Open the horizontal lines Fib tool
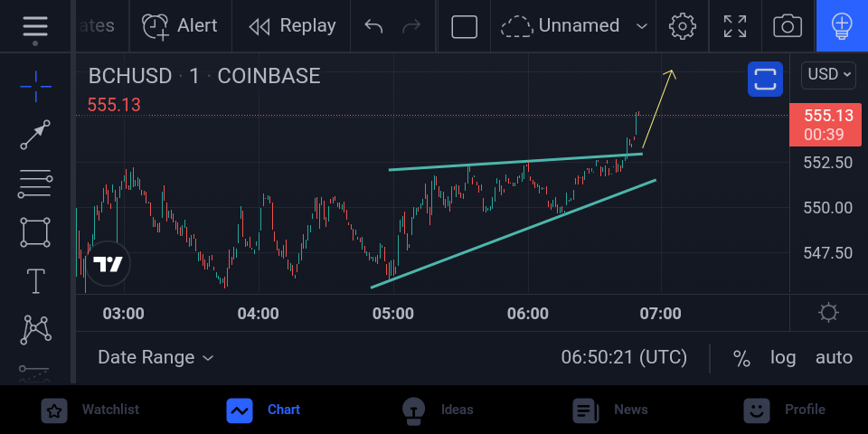The width and height of the screenshot is (868, 434). (x=35, y=184)
